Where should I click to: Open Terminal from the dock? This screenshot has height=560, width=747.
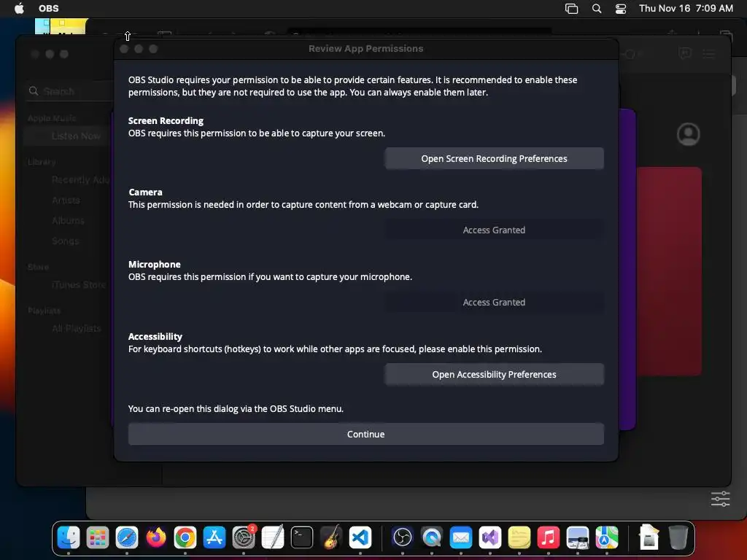pyautogui.click(x=302, y=537)
